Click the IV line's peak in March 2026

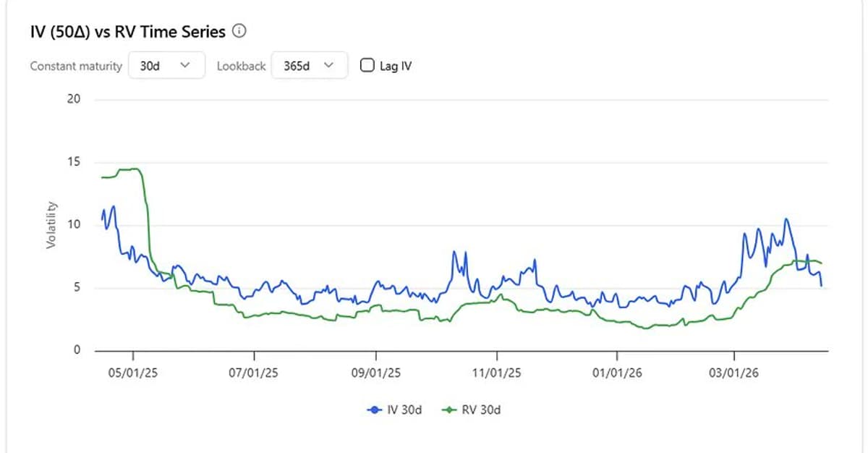786,217
